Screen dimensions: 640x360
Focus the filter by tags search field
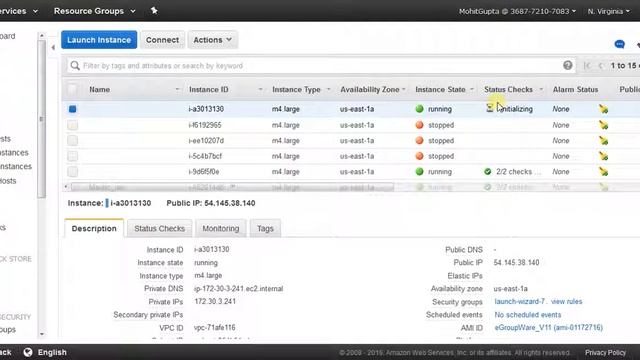click(321, 66)
